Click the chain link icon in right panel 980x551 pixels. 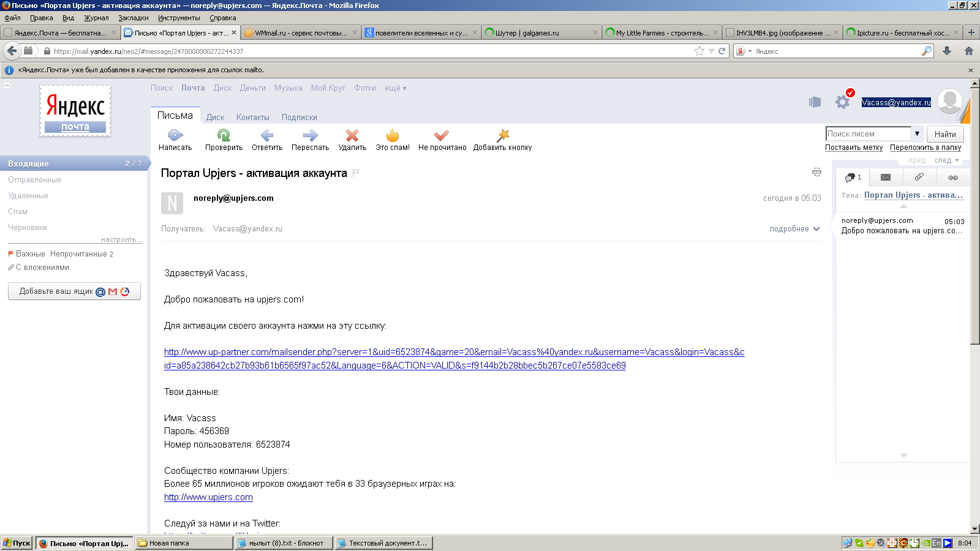pyautogui.click(x=952, y=178)
